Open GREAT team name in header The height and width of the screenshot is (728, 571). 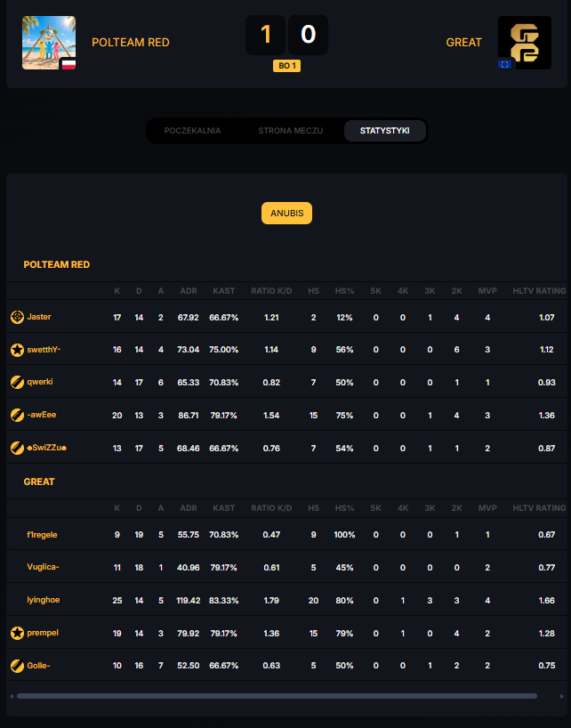point(464,43)
